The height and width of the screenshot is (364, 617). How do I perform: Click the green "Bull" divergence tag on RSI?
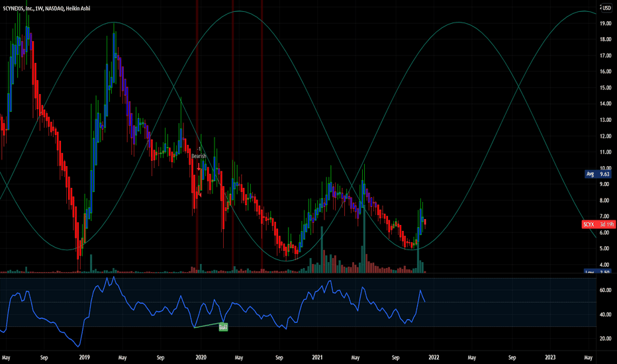(223, 327)
